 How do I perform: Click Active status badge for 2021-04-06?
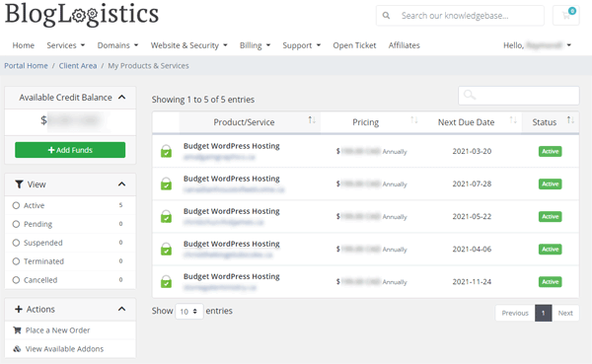click(551, 250)
